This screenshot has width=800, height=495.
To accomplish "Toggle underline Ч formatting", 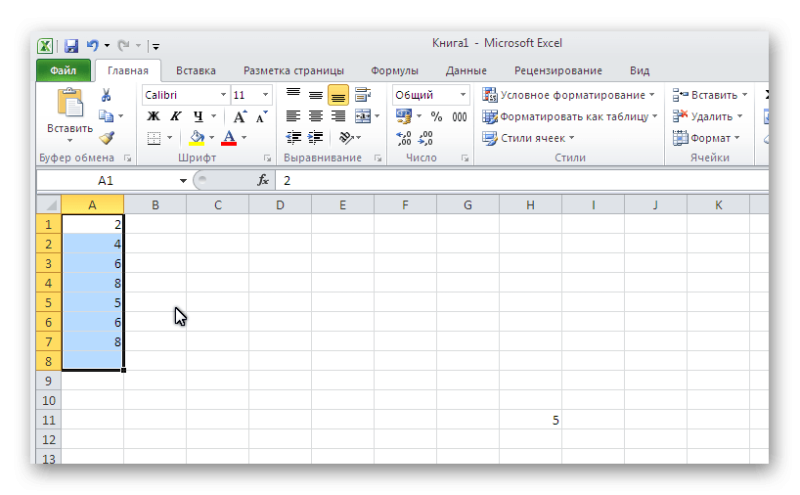I will click(198, 116).
